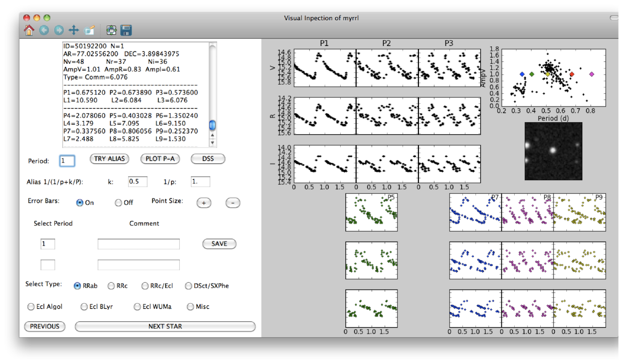Click the Home reset view icon
This screenshot has height=364, width=619.
(29, 30)
